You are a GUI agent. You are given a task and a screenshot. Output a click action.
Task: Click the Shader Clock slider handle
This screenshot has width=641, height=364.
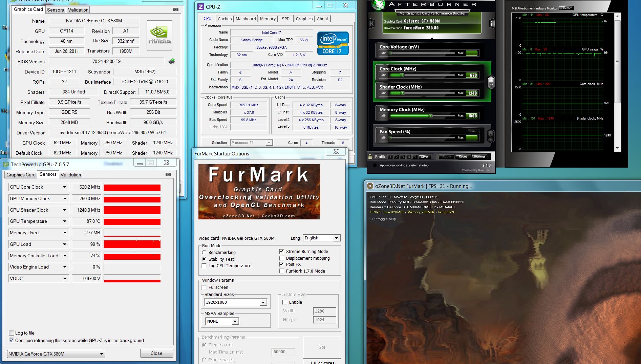(402, 93)
